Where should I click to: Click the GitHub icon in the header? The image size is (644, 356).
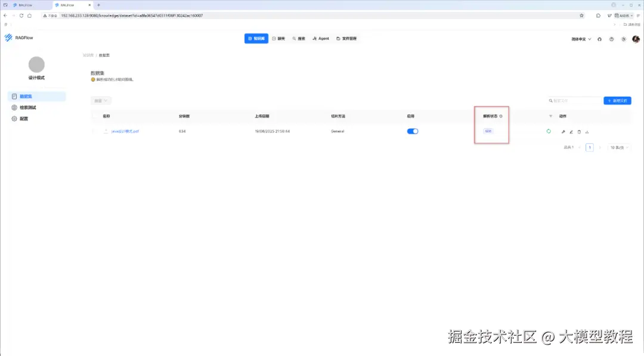point(600,39)
